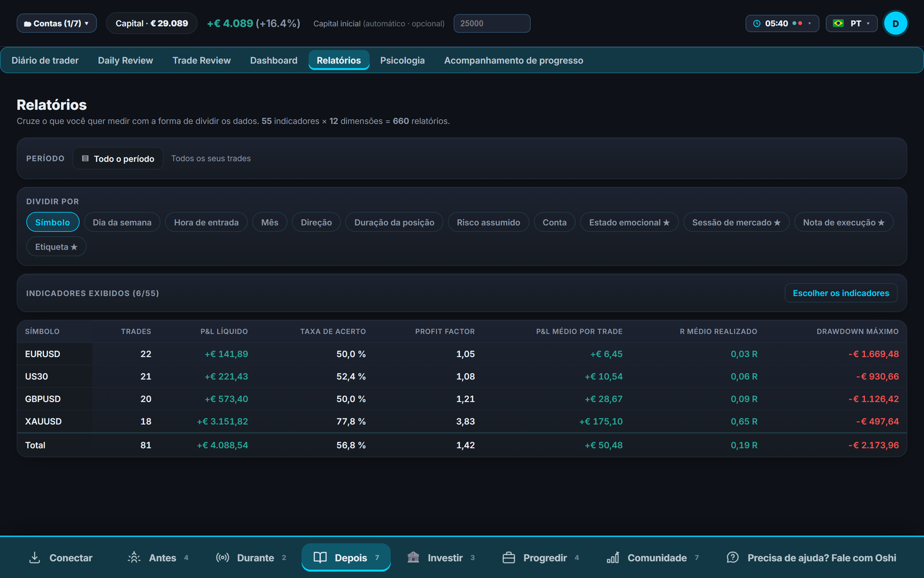Viewport: 924px width, 578px height.
Task: Click the Depois book icon
Action: (320, 557)
